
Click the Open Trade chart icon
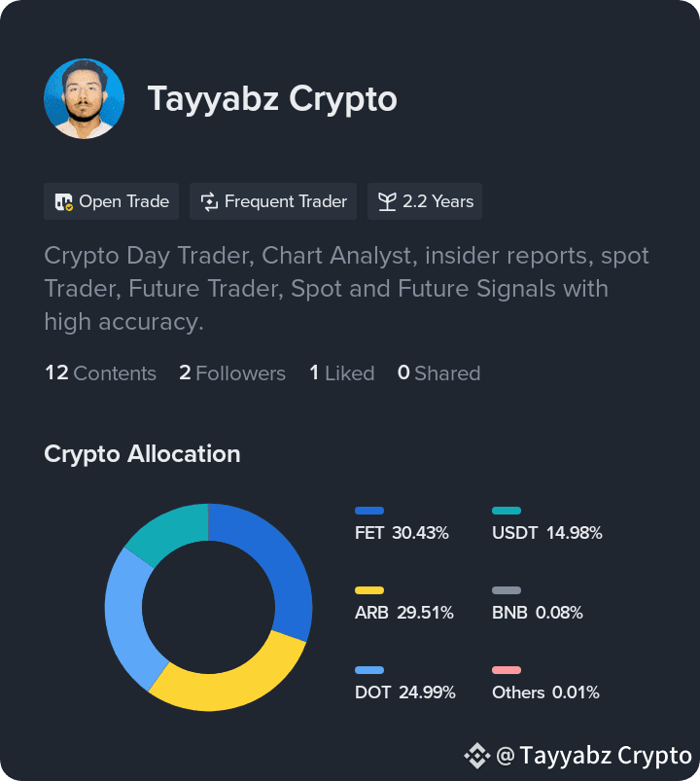point(64,201)
